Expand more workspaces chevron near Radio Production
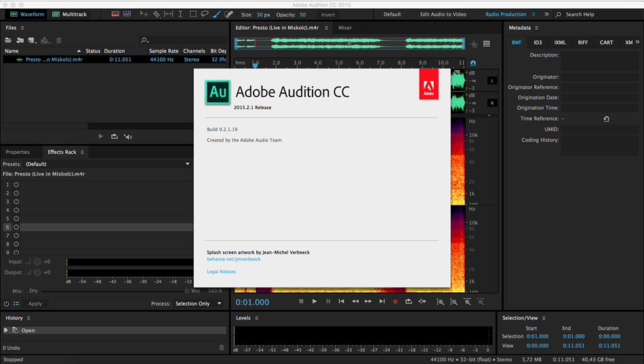 coord(546,14)
